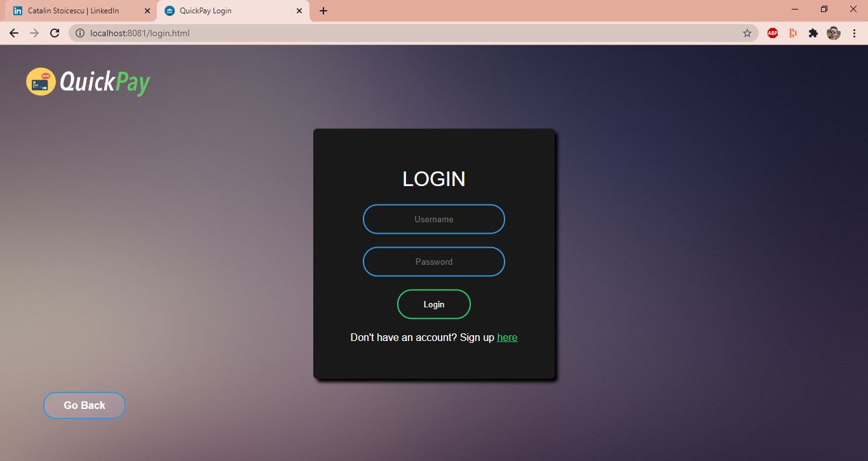
Task: Click "Don't have an account?" text
Action: click(403, 337)
